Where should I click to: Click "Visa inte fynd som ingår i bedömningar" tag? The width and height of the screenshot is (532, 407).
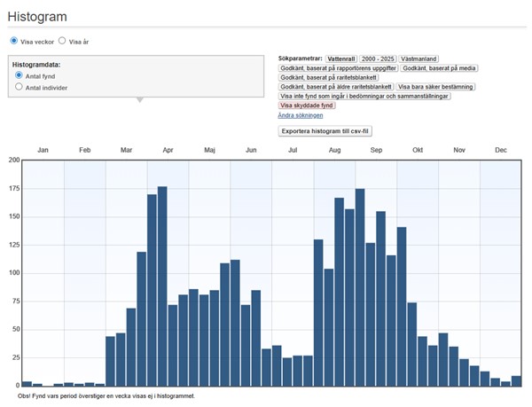[x=364, y=96]
